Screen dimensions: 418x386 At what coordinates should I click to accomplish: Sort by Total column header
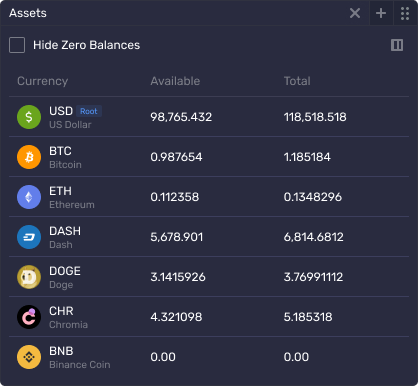297,81
